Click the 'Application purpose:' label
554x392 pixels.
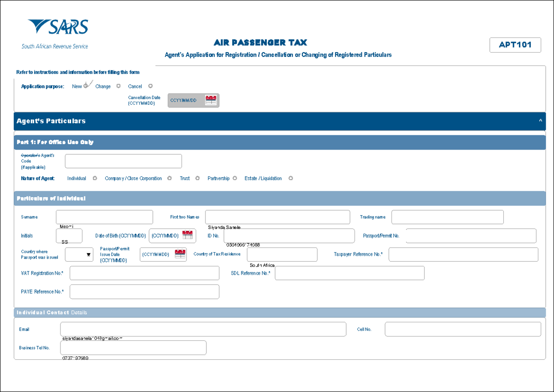[43, 86]
